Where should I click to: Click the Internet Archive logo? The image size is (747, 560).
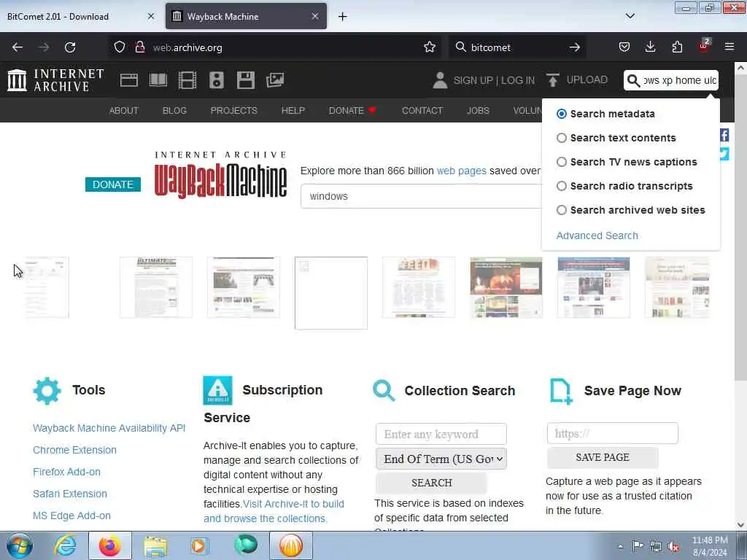coord(55,80)
